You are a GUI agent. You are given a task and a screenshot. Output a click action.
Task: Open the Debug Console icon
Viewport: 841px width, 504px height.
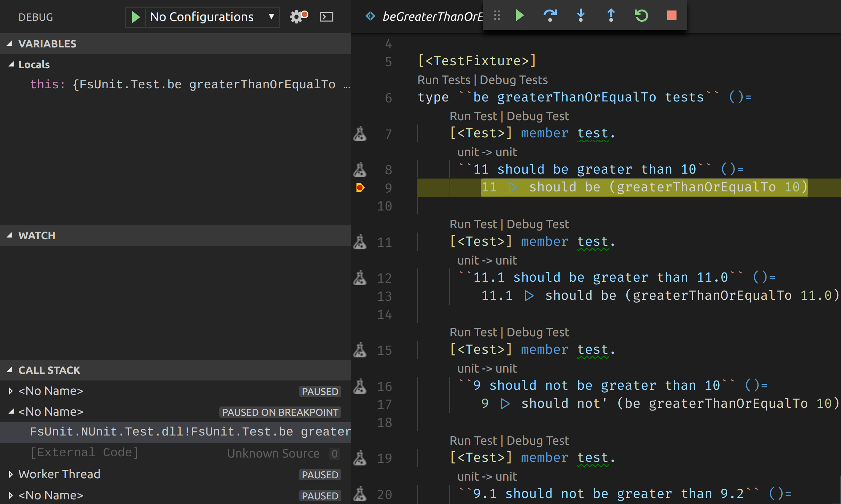(x=326, y=17)
